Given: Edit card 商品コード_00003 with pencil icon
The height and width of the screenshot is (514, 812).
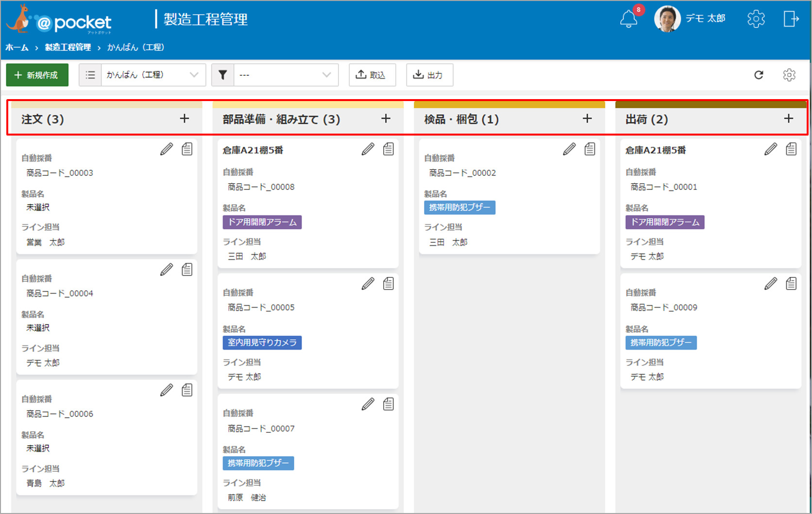Looking at the screenshot, I should pyautogui.click(x=167, y=149).
